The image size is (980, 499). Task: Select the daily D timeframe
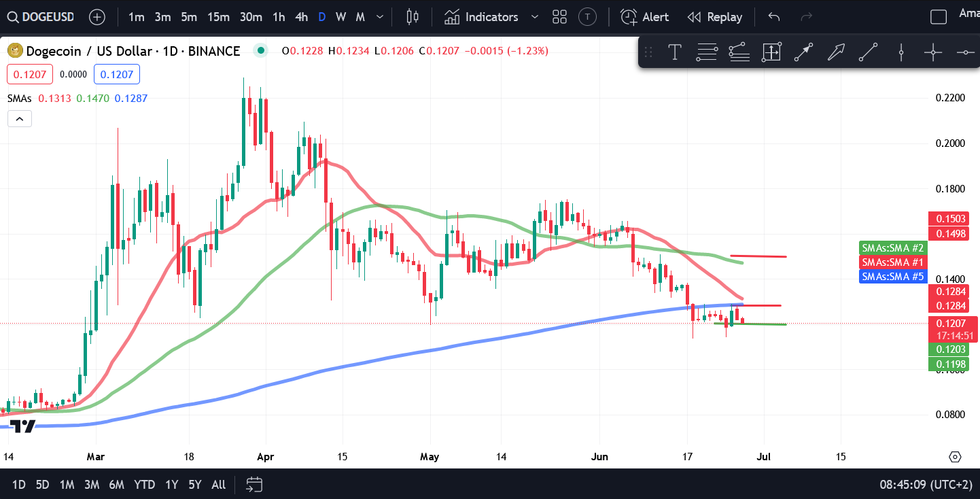pos(321,17)
